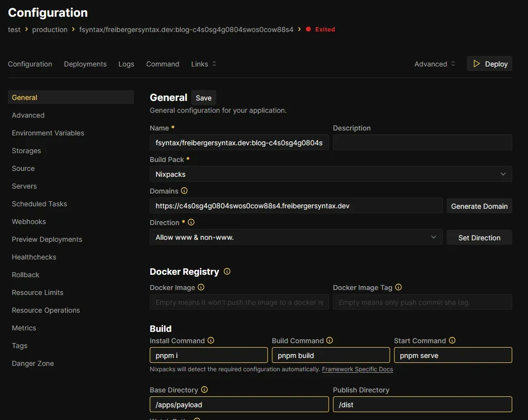Screen dimensions: 528x420
Task: Open the Logs tab
Action: (x=126, y=64)
